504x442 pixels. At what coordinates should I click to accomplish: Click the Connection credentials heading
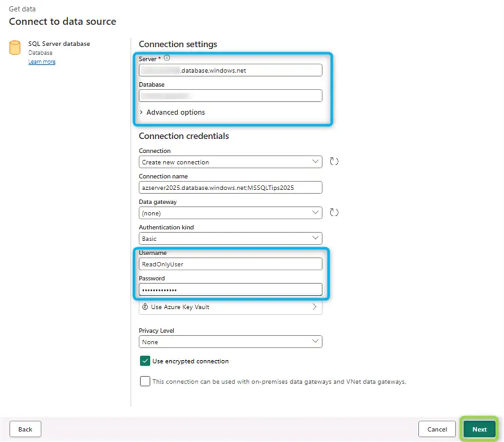coord(184,136)
